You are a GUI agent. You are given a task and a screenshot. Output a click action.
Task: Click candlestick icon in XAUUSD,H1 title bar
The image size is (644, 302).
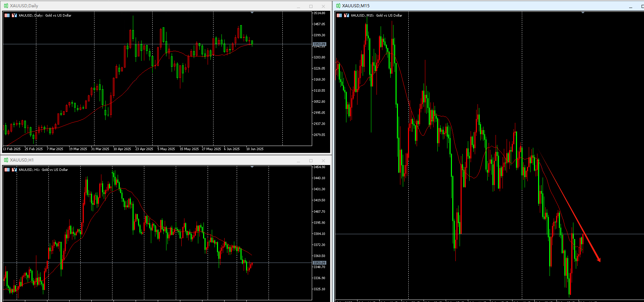point(6,160)
